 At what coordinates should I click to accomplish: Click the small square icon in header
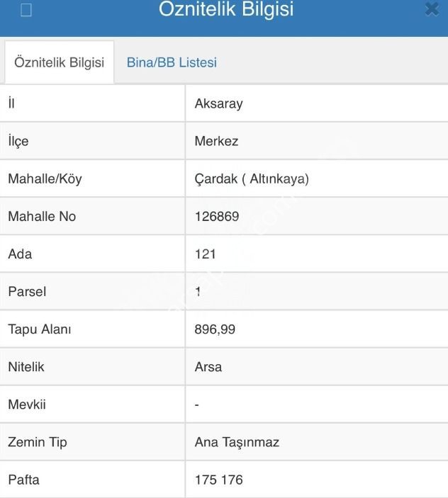pos(26,11)
